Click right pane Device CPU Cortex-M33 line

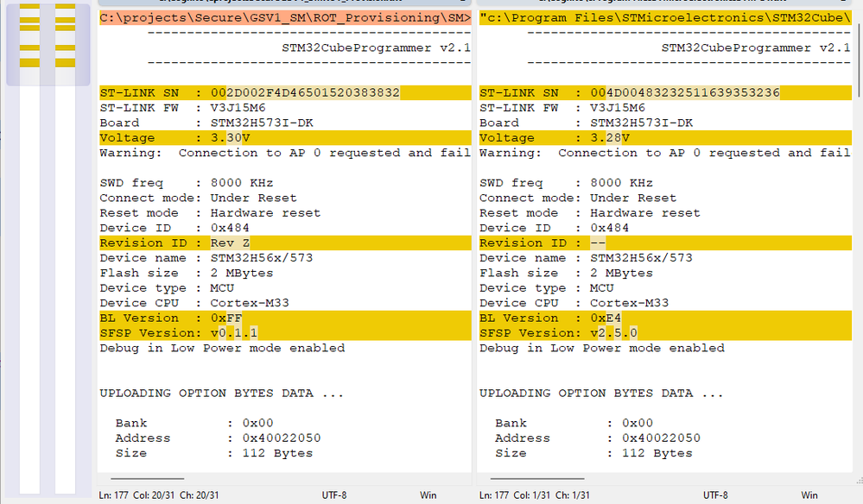tap(574, 303)
